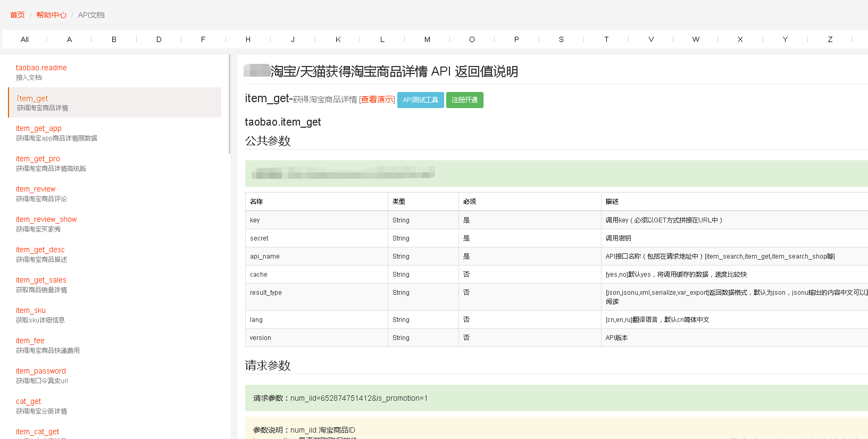
Task: Select item_get in the sidebar
Action: [115, 103]
